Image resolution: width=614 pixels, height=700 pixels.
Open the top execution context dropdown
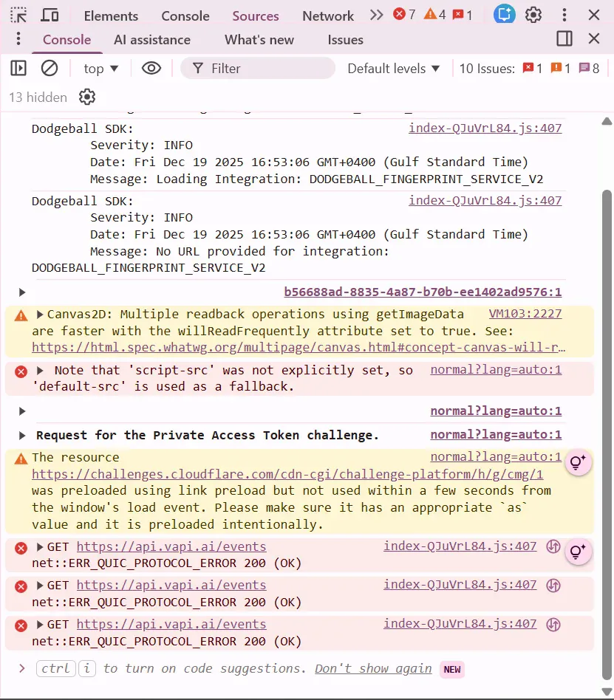tap(100, 68)
